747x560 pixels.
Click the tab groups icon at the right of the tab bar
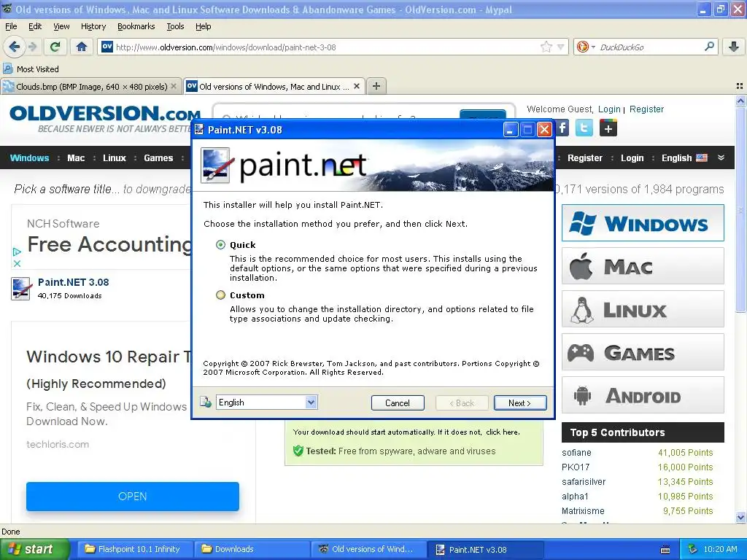tap(740, 86)
